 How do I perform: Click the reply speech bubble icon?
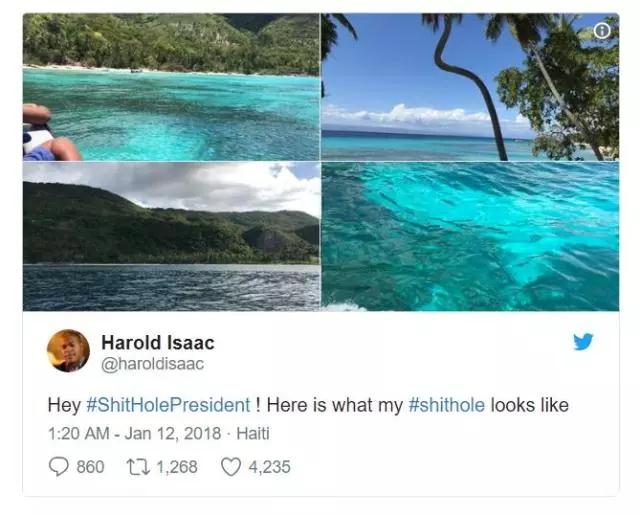pos(58,466)
